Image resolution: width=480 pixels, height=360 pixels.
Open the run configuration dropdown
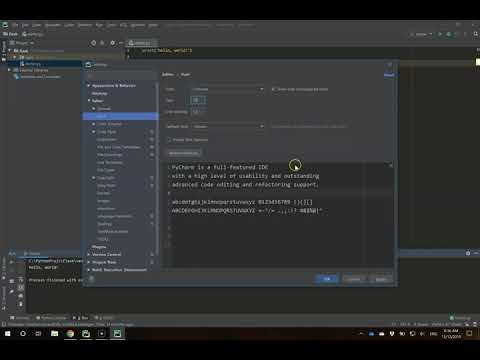[x=422, y=34]
